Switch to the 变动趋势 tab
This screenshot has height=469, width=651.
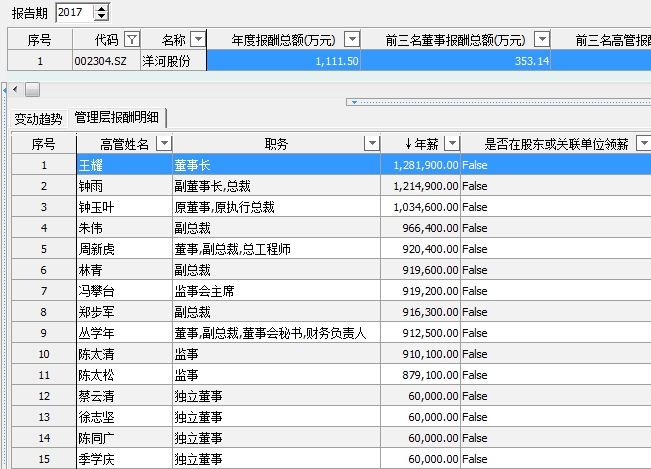pyautogui.click(x=38, y=119)
